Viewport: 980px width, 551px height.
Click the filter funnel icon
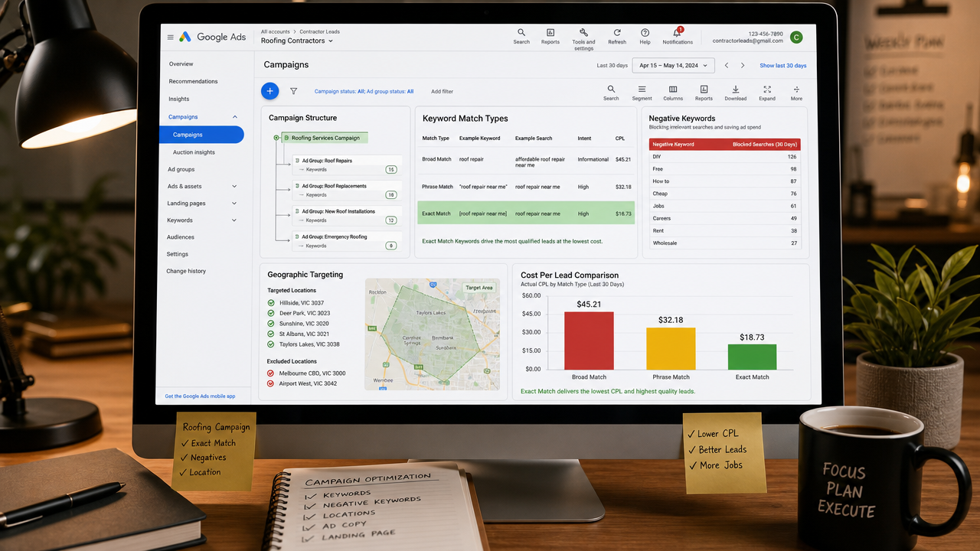tap(293, 91)
